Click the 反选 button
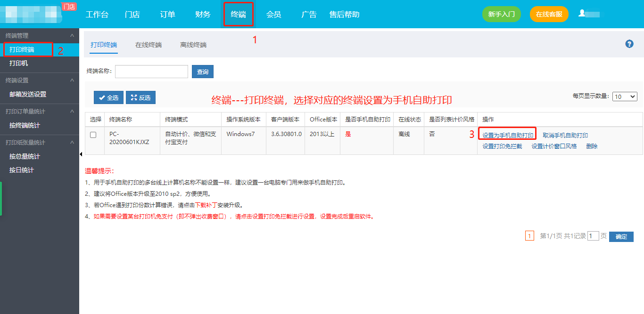The height and width of the screenshot is (314, 644). (x=140, y=97)
